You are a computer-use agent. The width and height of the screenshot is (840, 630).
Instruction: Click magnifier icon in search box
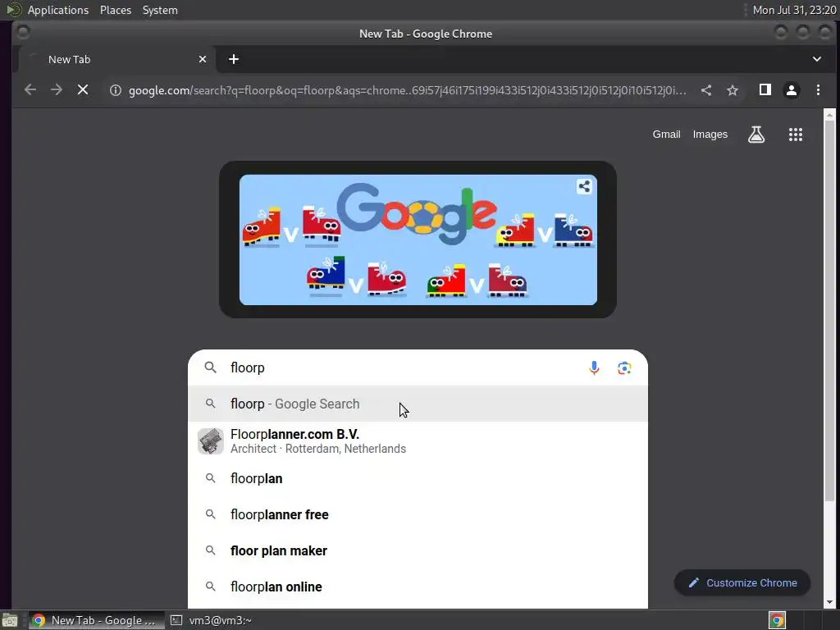[211, 367]
